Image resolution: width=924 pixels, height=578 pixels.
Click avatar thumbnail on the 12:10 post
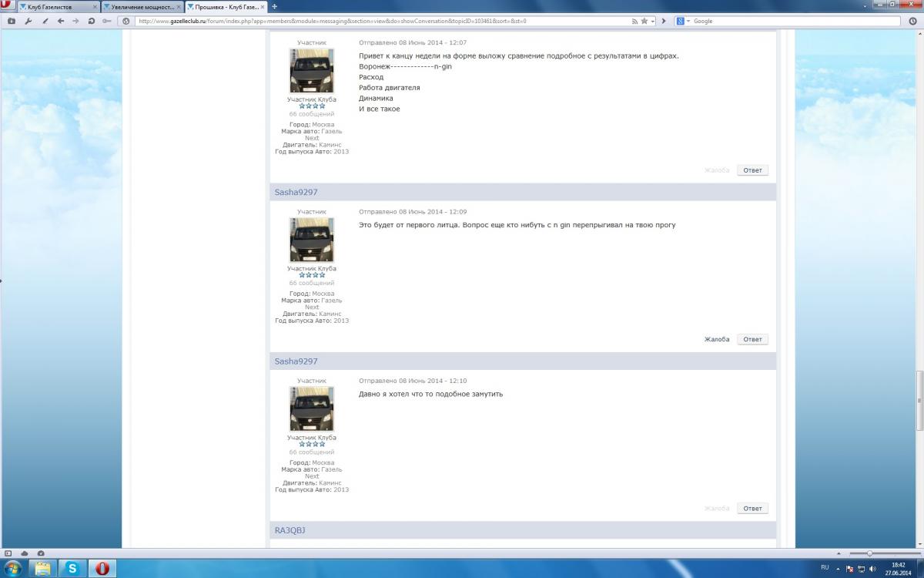(x=312, y=408)
